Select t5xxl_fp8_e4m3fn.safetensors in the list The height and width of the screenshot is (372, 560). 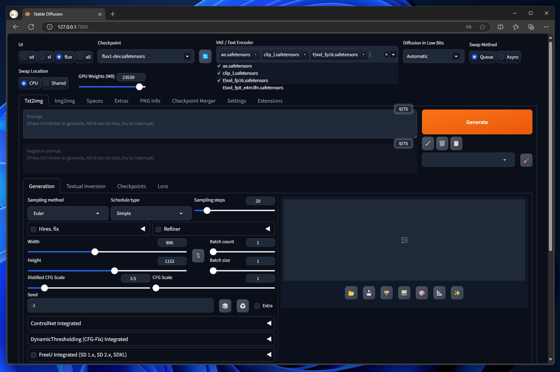pyautogui.click(x=253, y=88)
